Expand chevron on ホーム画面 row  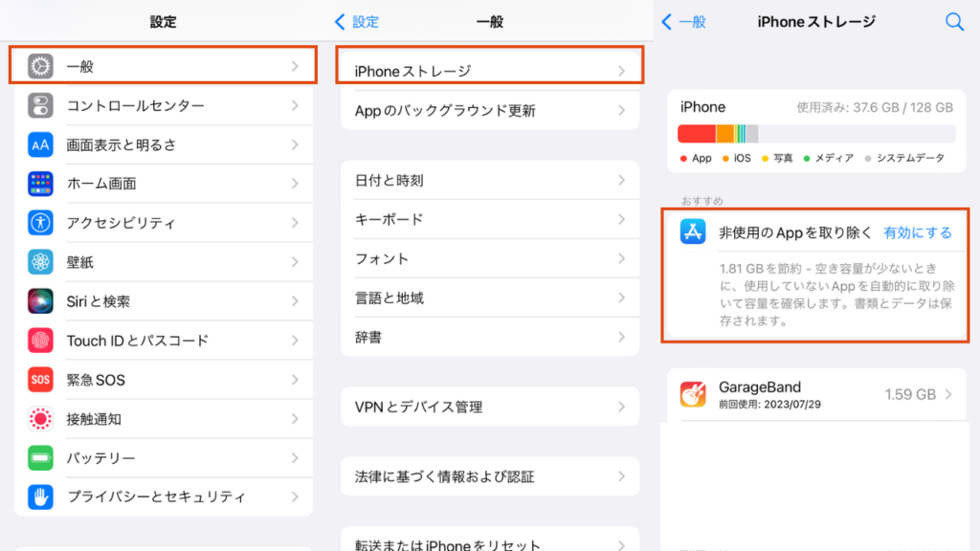296,184
